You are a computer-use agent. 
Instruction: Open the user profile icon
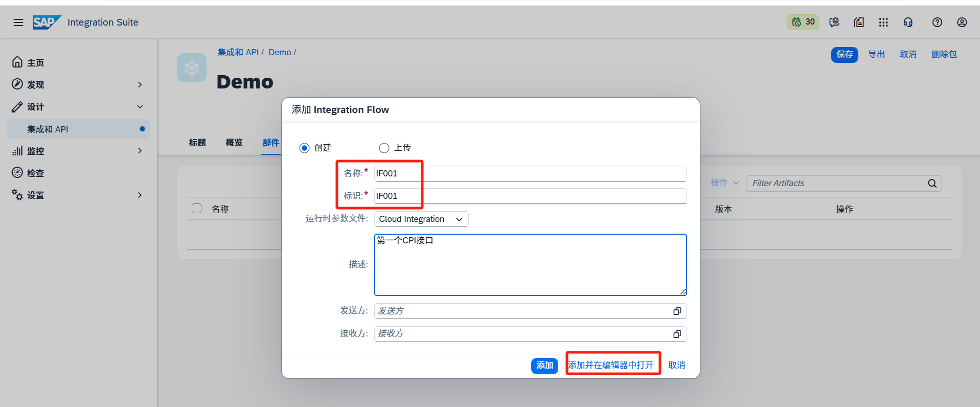coord(962,22)
